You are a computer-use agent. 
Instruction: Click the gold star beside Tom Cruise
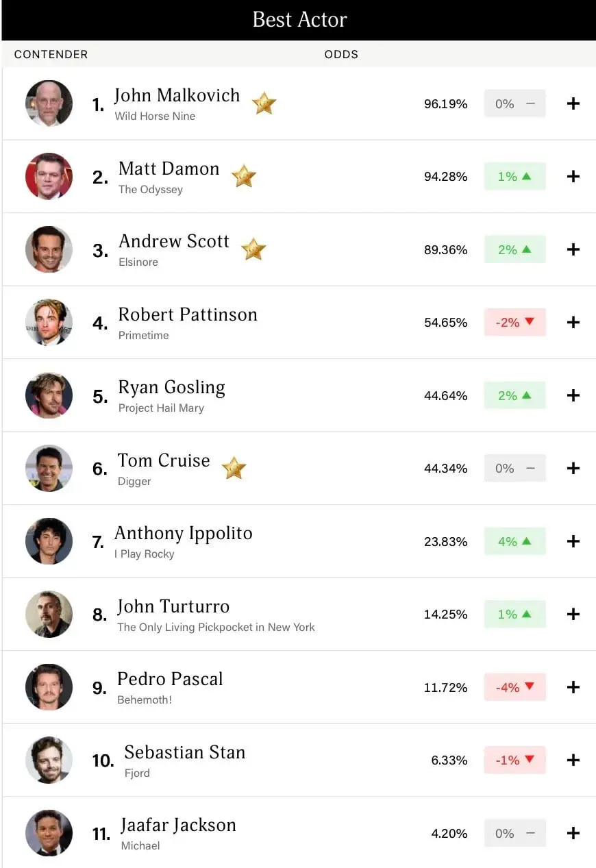(x=234, y=468)
